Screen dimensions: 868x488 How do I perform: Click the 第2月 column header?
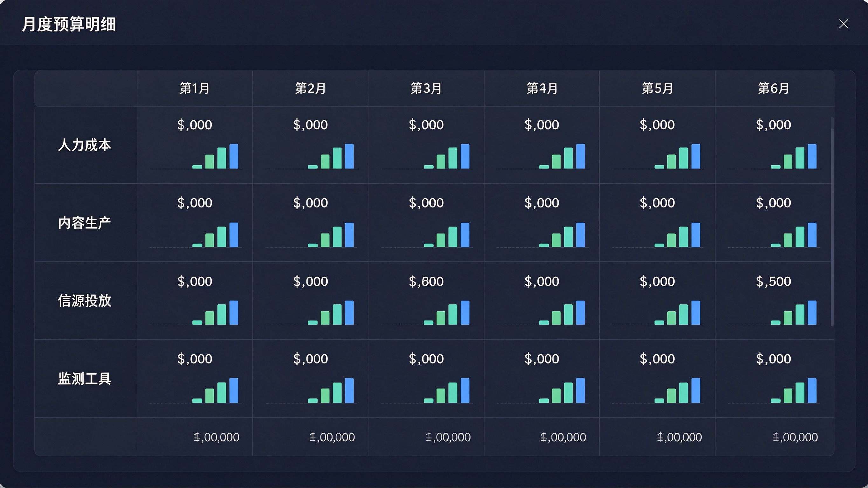tap(310, 88)
